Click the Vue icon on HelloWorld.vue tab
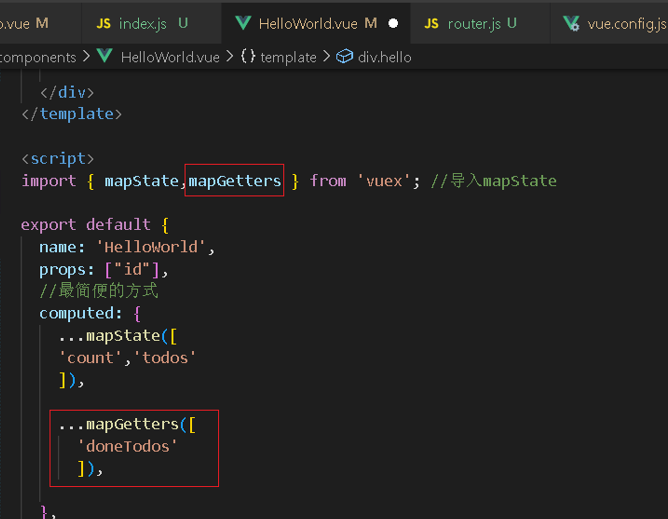 242,23
